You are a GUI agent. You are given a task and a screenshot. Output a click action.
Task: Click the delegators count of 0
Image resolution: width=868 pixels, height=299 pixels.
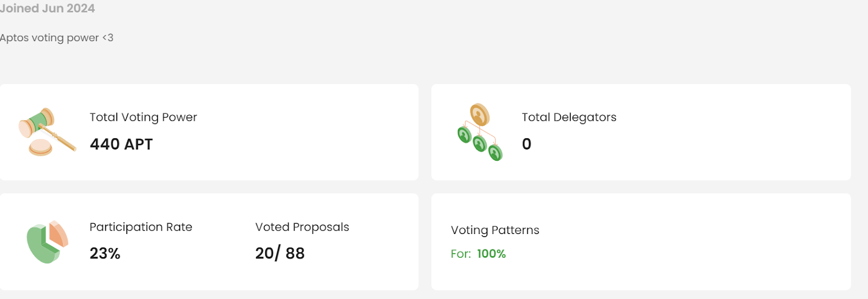(527, 144)
